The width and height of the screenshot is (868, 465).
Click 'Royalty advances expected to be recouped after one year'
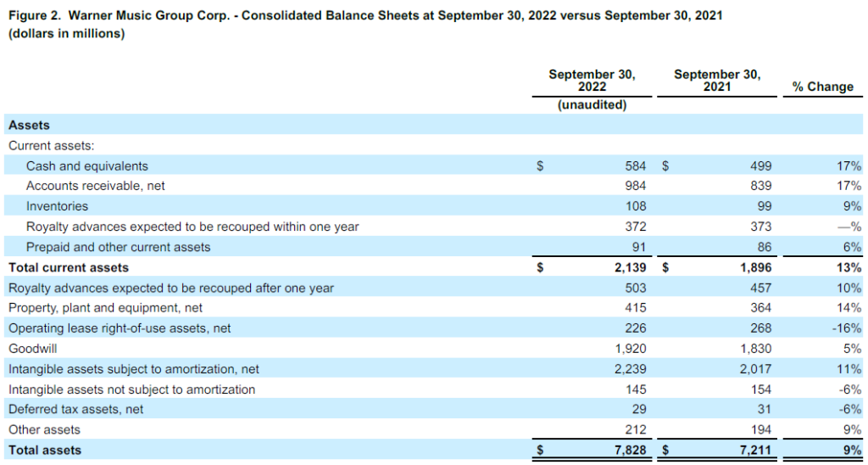pos(171,289)
